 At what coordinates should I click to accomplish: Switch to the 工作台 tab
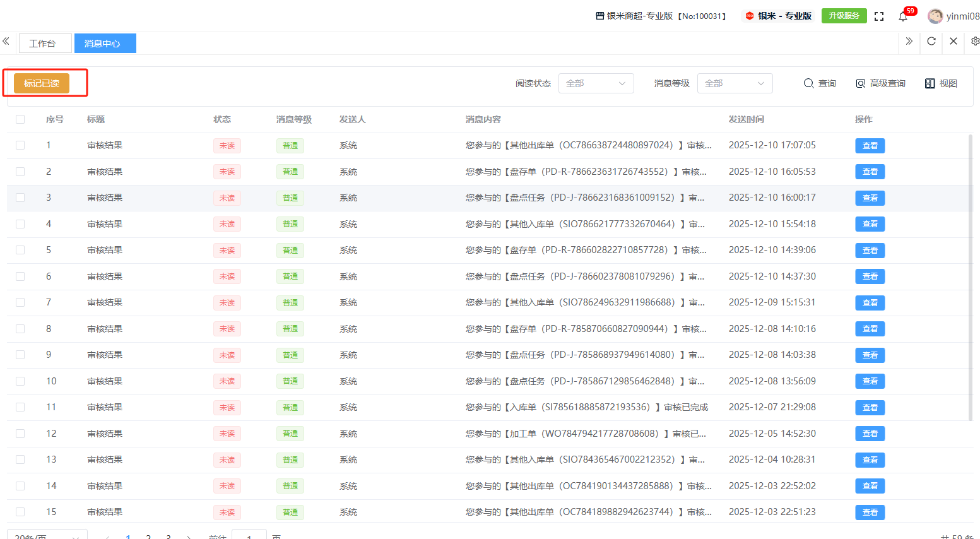click(43, 44)
